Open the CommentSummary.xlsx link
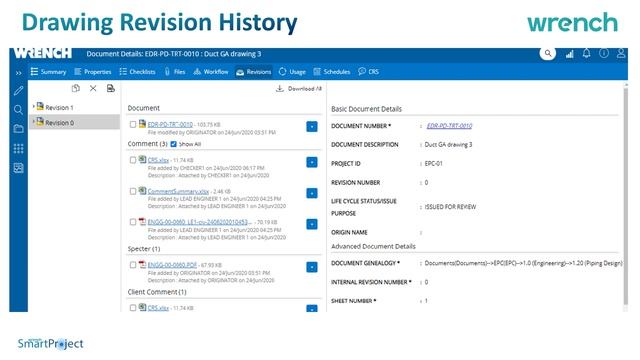This screenshot has height=360, width=640. tap(178, 191)
